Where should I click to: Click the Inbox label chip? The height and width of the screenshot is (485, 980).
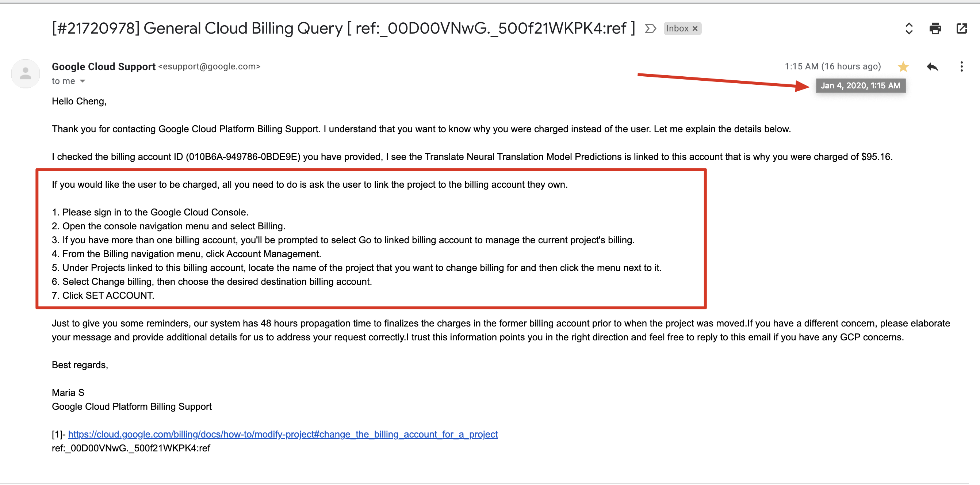pos(677,28)
